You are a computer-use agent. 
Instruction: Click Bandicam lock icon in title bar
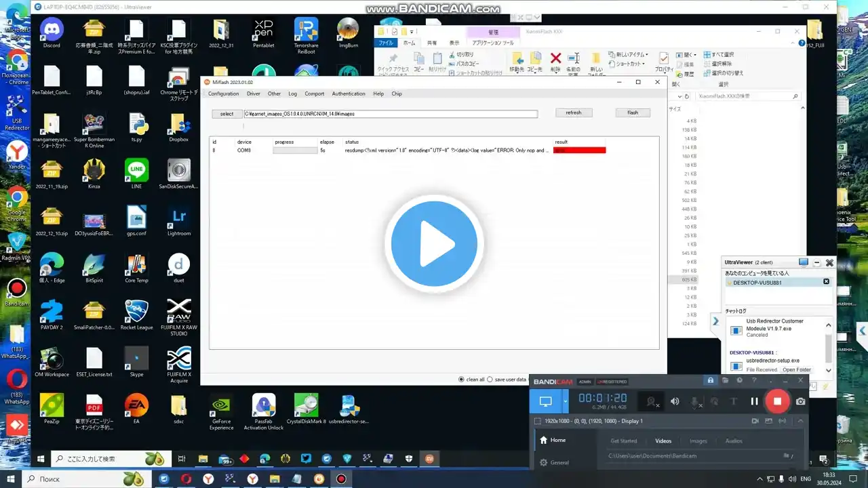point(711,380)
